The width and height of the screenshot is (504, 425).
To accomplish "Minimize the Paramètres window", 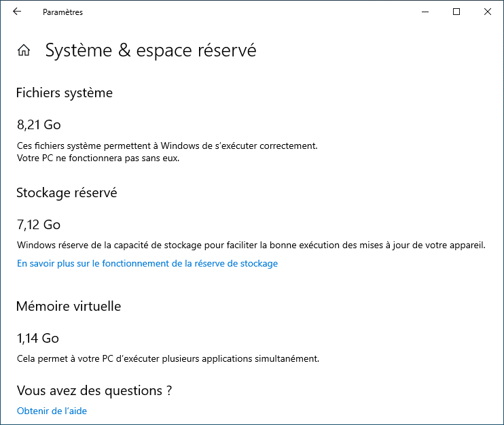I will coord(425,12).
